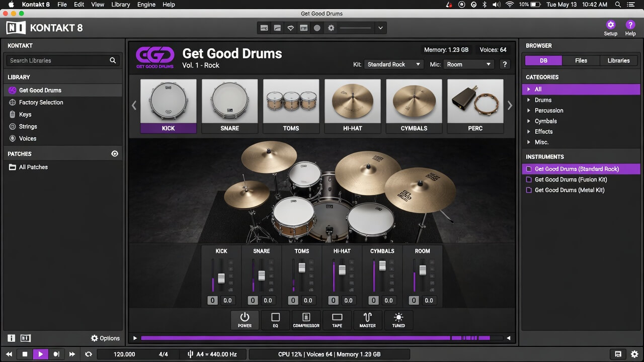
Task: Select Strings library
Action: pyautogui.click(x=63, y=127)
